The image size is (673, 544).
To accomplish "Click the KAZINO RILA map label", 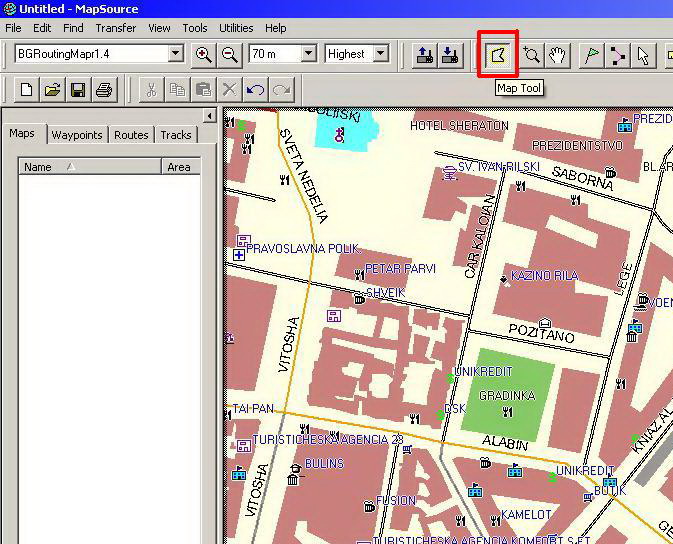I will tap(544, 275).
